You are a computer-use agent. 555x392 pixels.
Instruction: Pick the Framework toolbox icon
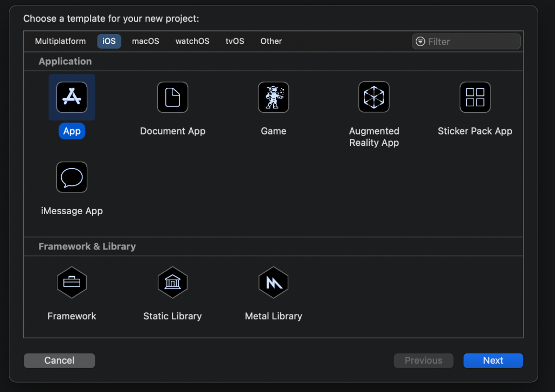tap(72, 282)
